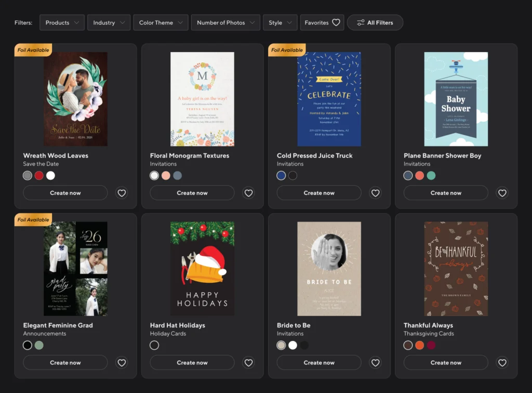This screenshot has height=393, width=532.
Task: Open the All Filters panel
Action: coord(375,23)
